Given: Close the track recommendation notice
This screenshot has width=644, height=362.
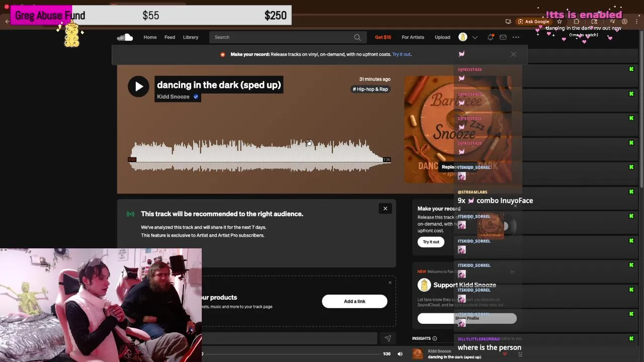Looking at the screenshot, I should pos(385,209).
